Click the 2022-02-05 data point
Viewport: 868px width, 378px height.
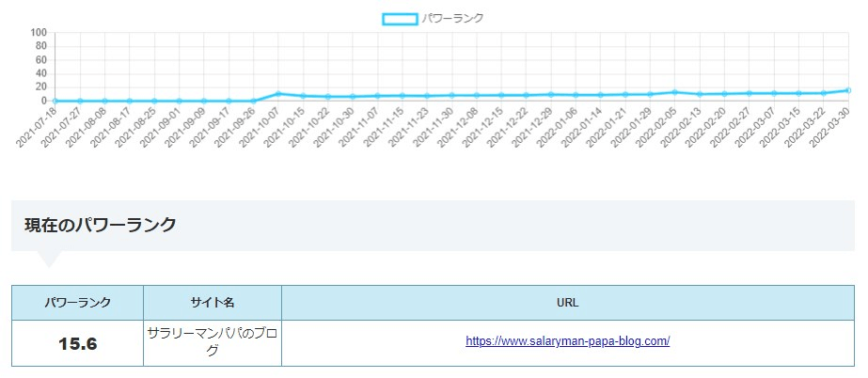(x=674, y=92)
